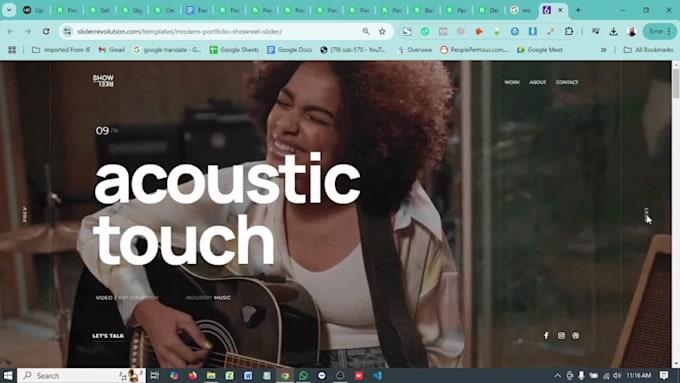Open the Facebook social icon
Image resolution: width=680 pixels, height=383 pixels.
pyautogui.click(x=546, y=335)
